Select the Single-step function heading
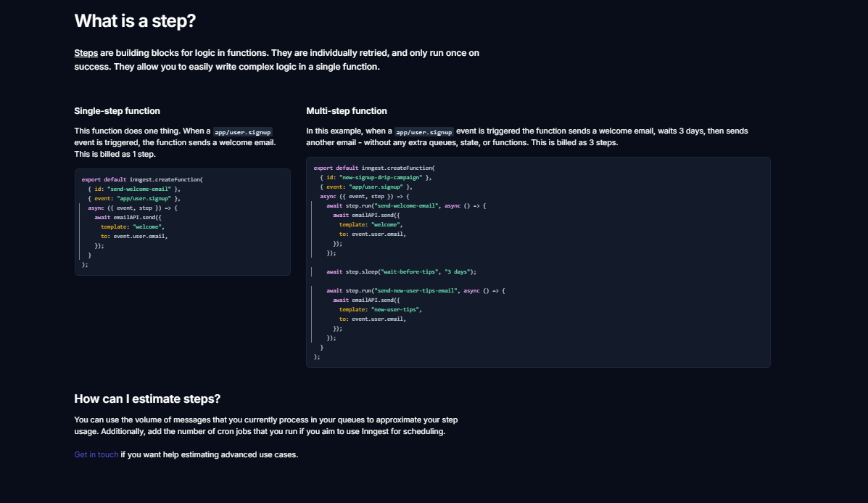 coord(117,111)
